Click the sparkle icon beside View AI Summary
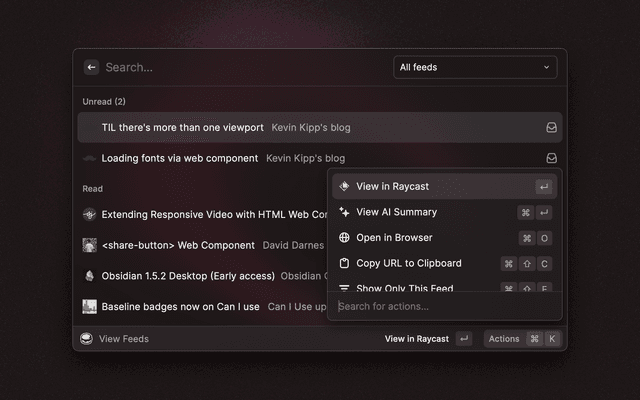 coord(344,212)
